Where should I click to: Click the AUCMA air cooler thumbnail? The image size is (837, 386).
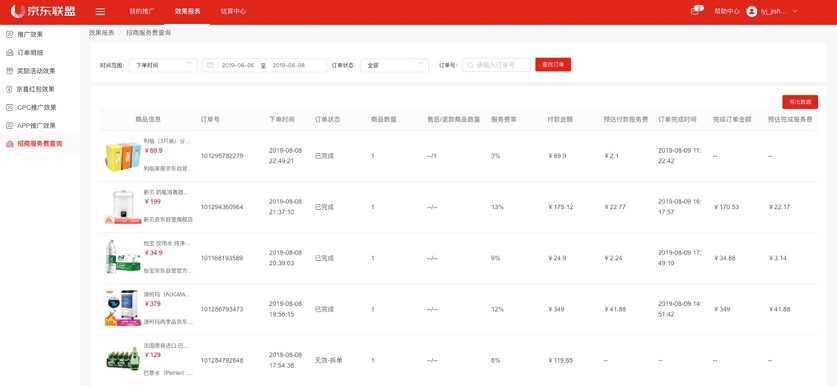(x=123, y=308)
